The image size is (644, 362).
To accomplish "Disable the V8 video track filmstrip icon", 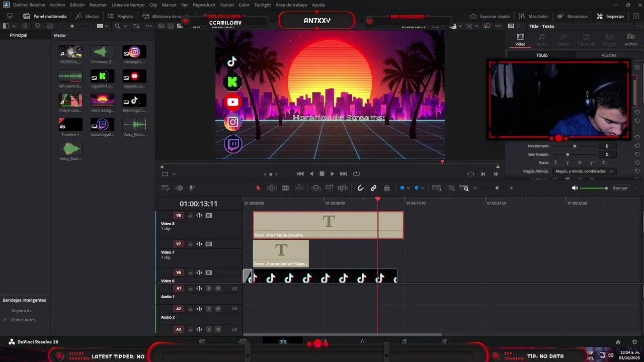I will coord(209,216).
